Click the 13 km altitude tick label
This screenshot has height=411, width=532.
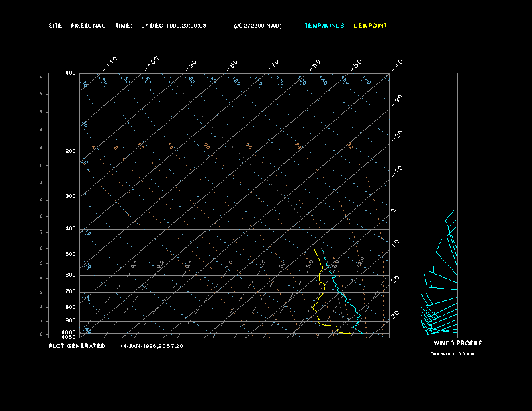coord(40,130)
